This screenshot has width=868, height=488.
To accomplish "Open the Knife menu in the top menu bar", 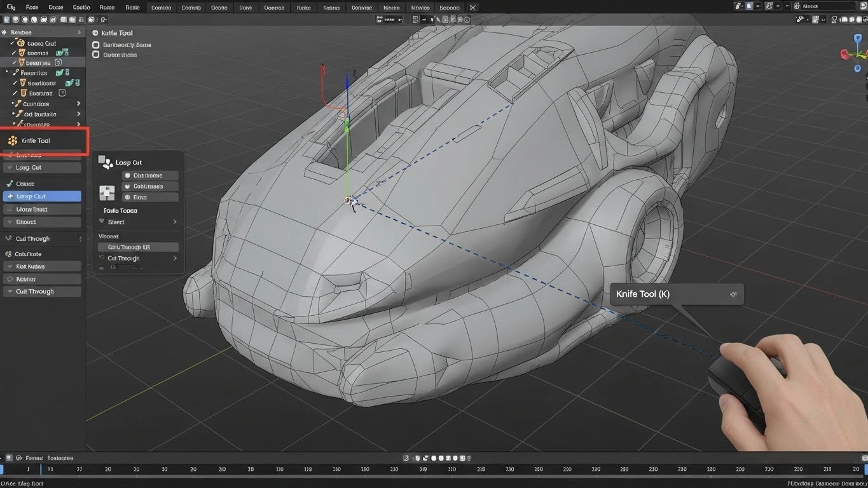I will tap(390, 7).
